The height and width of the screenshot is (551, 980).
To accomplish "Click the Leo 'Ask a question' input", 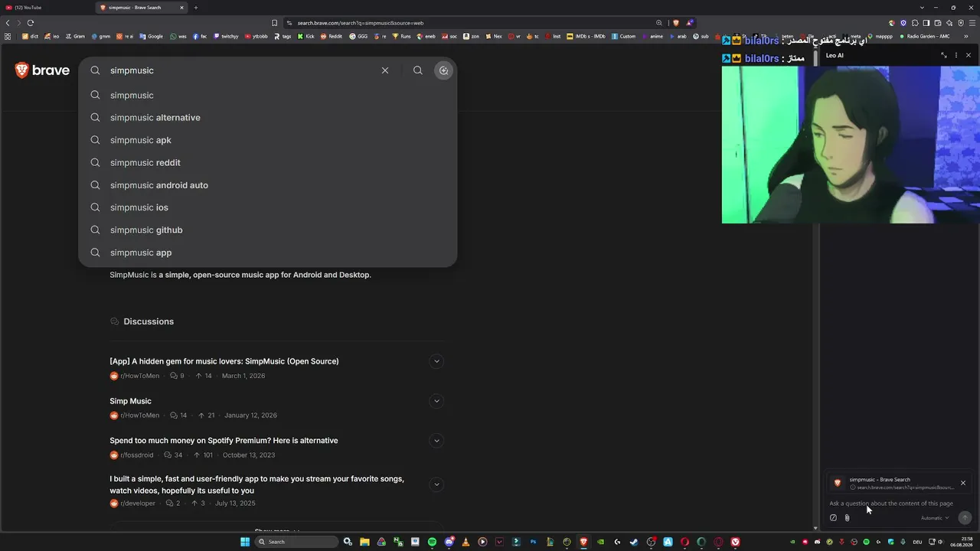I will point(891,504).
